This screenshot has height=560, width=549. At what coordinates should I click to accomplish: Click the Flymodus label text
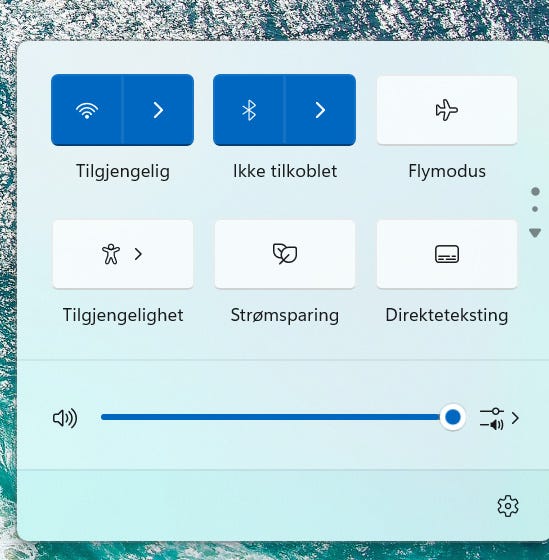tap(447, 171)
